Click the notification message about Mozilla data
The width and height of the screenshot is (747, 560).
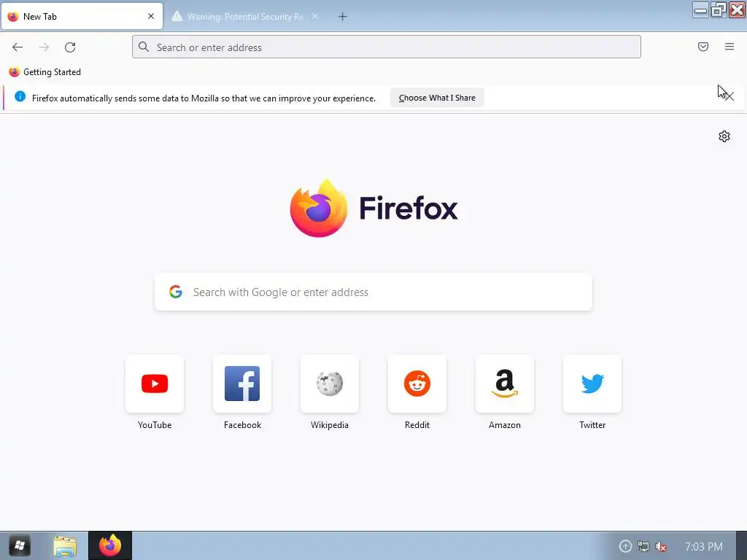pyautogui.click(x=204, y=98)
